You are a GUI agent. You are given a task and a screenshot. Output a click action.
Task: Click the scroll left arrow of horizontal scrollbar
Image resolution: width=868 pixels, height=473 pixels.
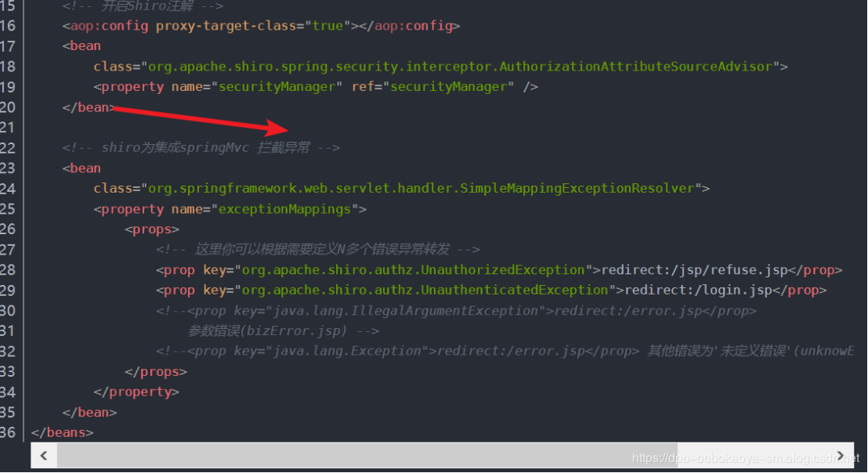tap(44, 456)
